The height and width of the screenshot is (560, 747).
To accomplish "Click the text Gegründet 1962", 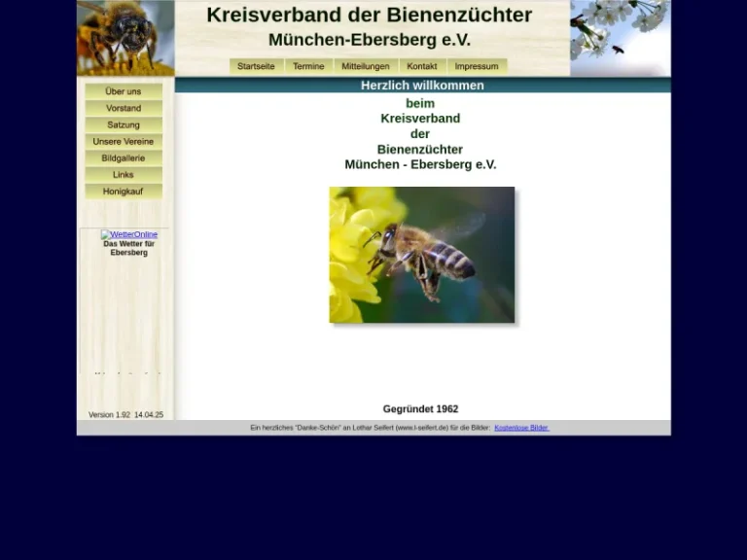I will [420, 409].
